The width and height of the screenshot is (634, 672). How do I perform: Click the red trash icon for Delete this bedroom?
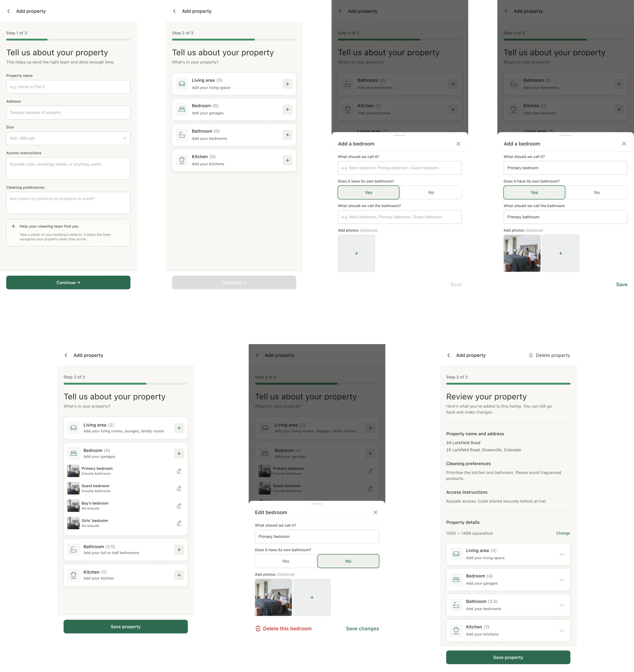[258, 628]
